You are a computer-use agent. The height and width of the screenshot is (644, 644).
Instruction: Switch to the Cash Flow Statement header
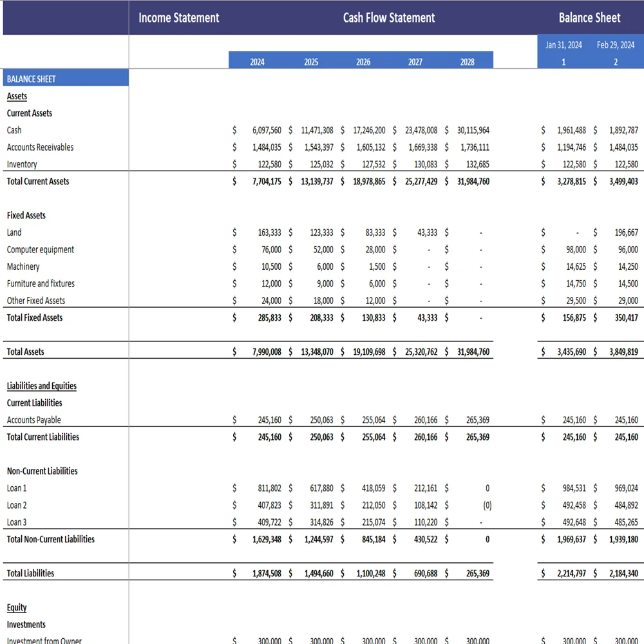[x=388, y=18]
